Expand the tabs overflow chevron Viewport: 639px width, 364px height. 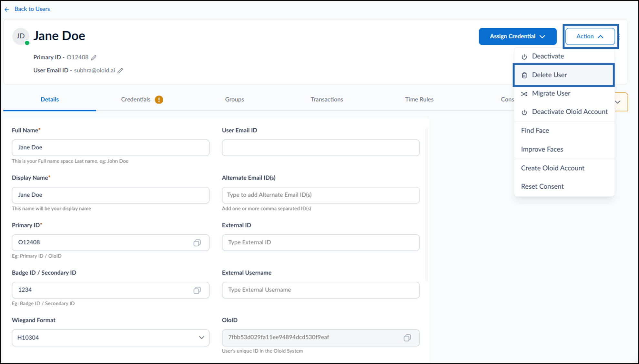pyautogui.click(x=618, y=102)
